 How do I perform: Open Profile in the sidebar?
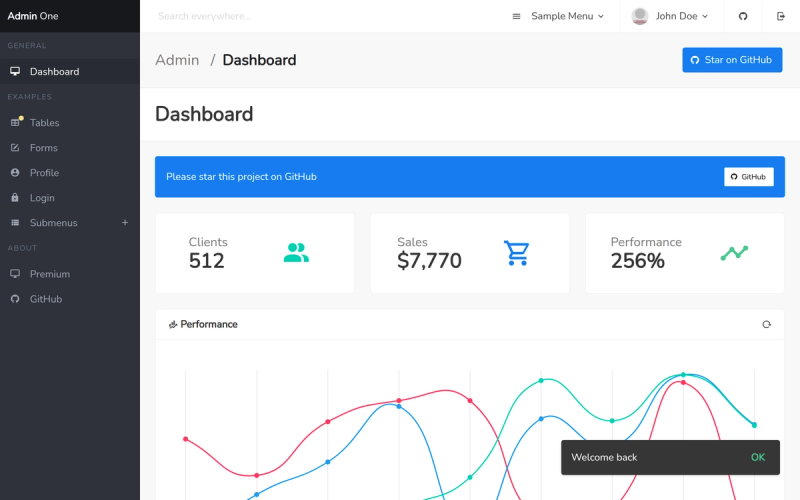click(70, 172)
